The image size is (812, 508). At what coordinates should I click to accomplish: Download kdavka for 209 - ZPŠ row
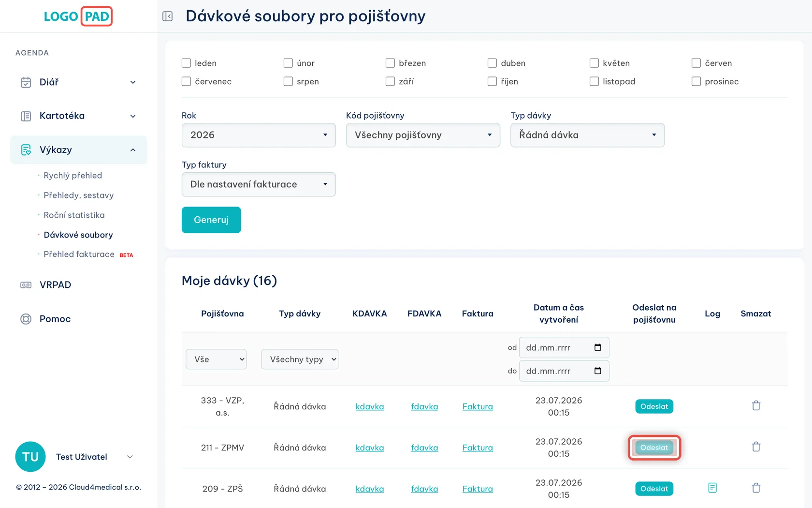(x=370, y=489)
